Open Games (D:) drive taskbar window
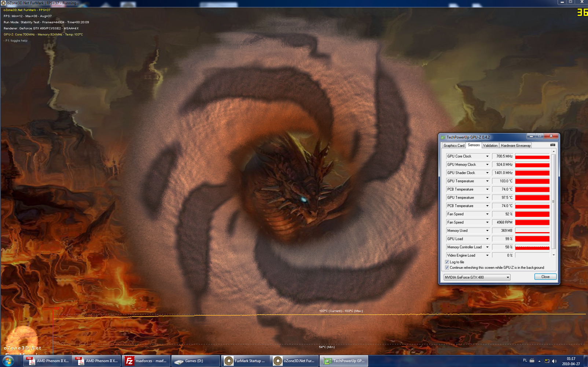Viewport: 588px width, 367px height. (x=195, y=361)
